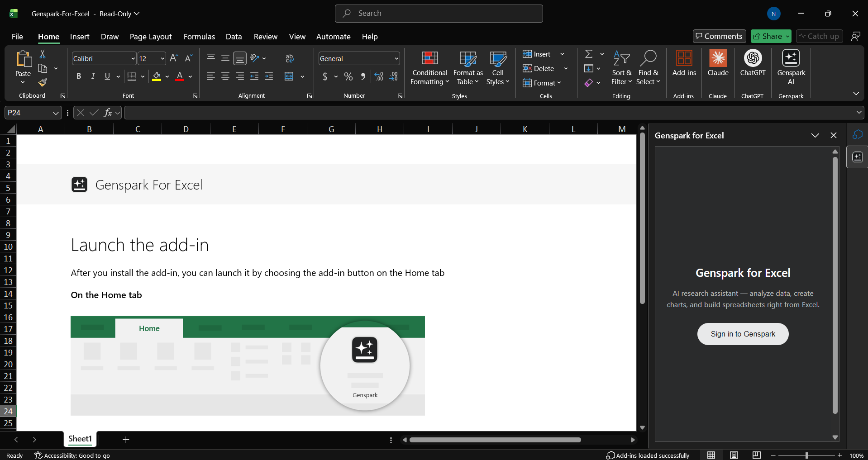
Task: Open Sort & Filter options
Action: pos(621,68)
